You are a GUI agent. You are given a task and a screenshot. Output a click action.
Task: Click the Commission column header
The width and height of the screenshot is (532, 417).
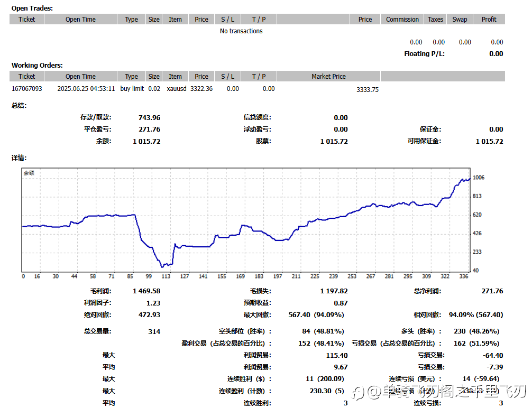tap(402, 20)
